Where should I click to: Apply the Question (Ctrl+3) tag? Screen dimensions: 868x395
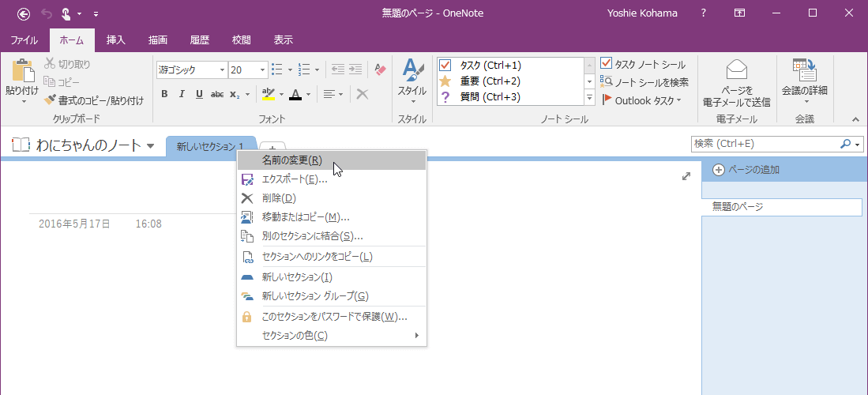tap(510, 97)
